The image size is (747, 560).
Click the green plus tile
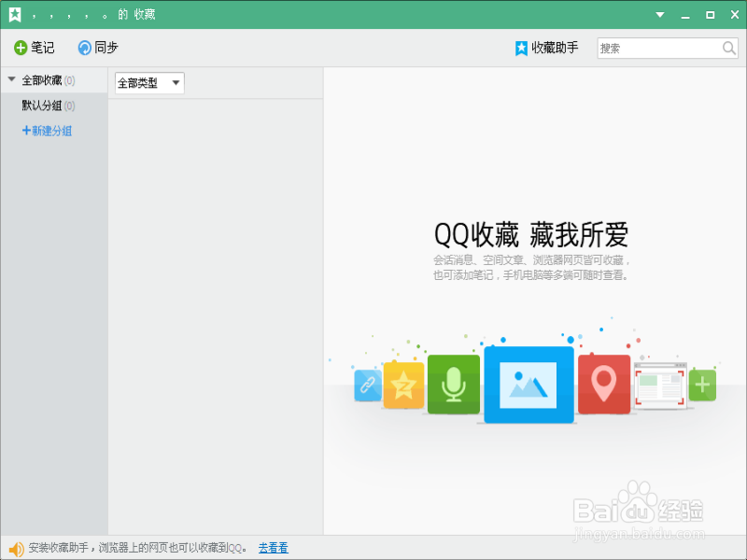click(x=702, y=385)
